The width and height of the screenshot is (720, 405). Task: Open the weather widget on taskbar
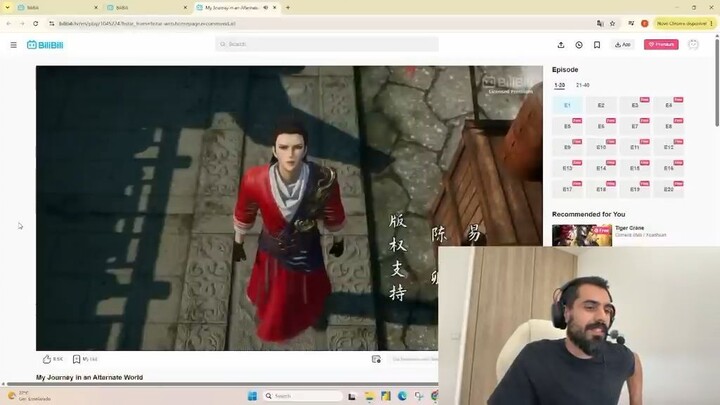[30, 396]
